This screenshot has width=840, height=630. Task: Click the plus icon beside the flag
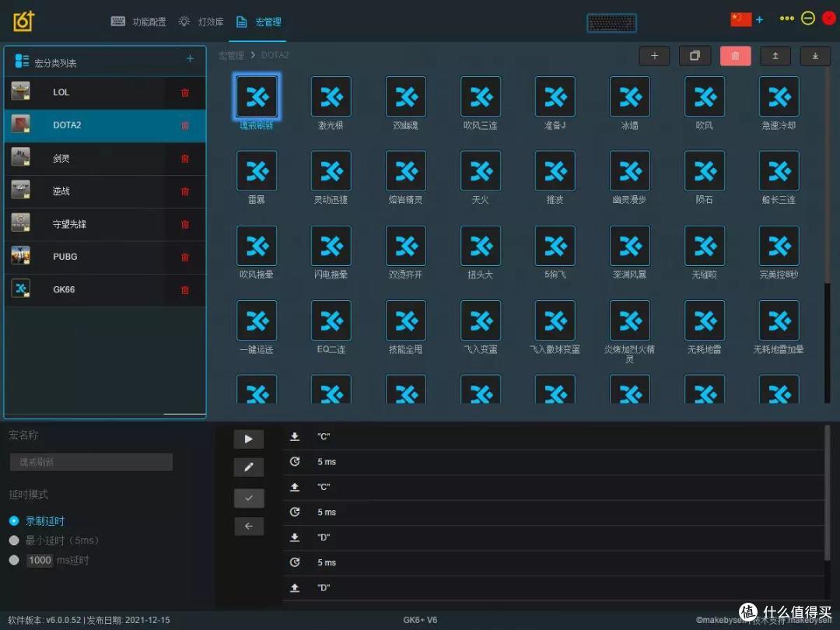click(759, 19)
